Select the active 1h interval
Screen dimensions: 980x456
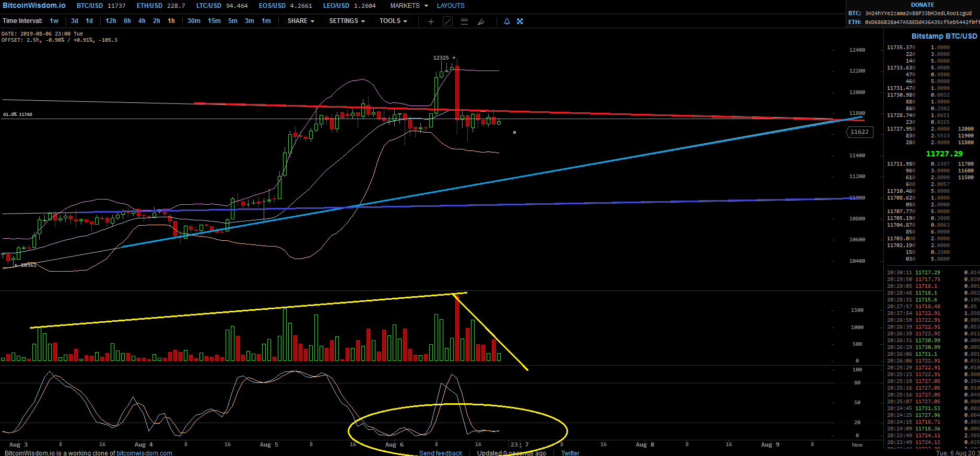[171, 21]
